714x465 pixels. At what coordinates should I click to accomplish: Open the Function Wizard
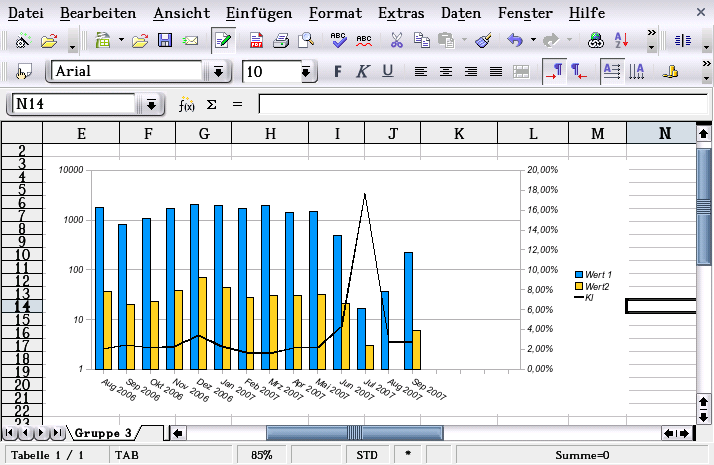[x=186, y=105]
